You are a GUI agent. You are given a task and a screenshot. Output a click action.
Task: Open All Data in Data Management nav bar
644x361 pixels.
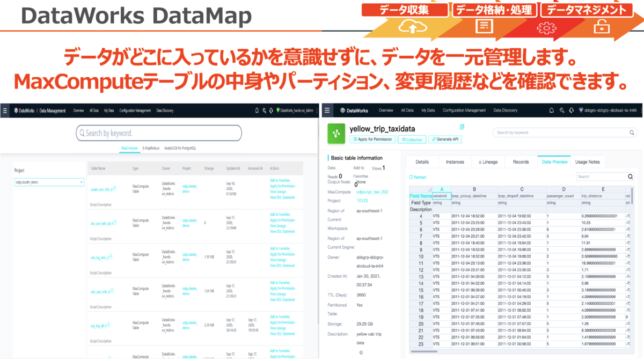tap(94, 110)
